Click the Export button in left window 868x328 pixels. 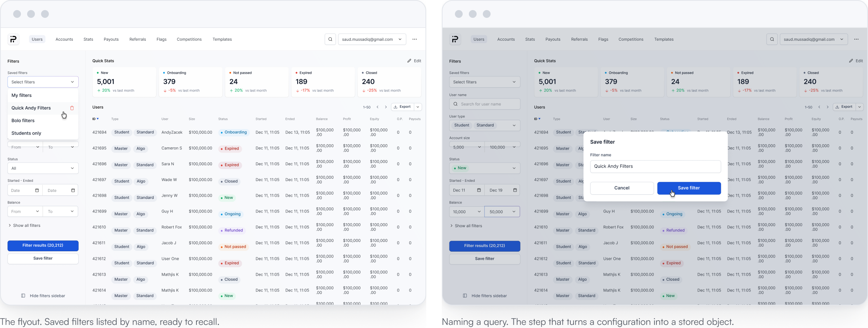[x=403, y=107]
